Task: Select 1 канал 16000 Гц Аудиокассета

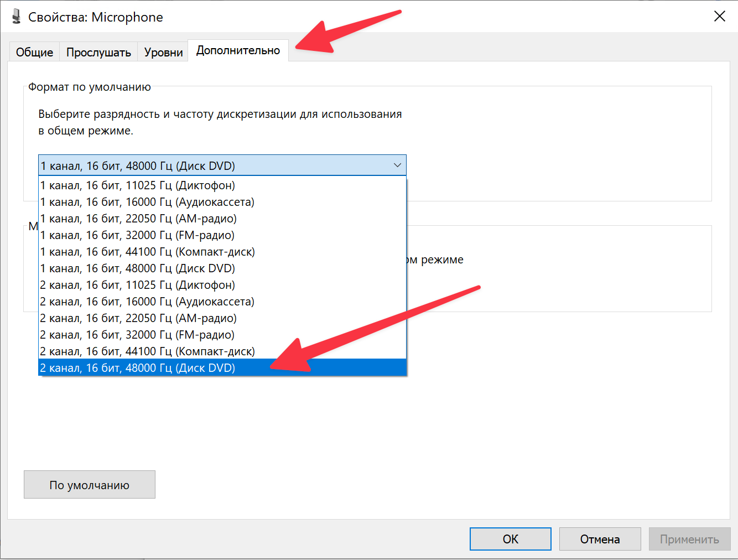Action: click(x=147, y=202)
